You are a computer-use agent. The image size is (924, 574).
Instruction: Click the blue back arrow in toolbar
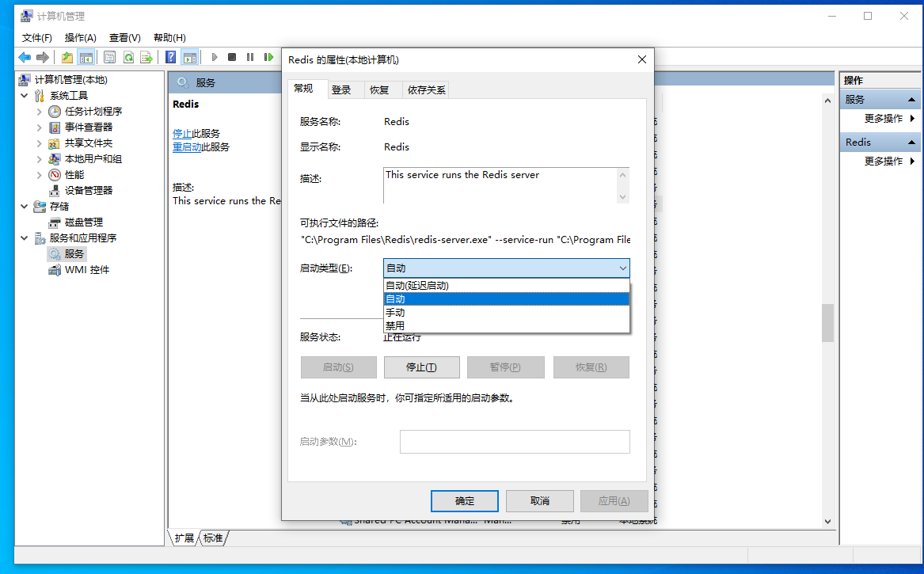tap(25, 57)
